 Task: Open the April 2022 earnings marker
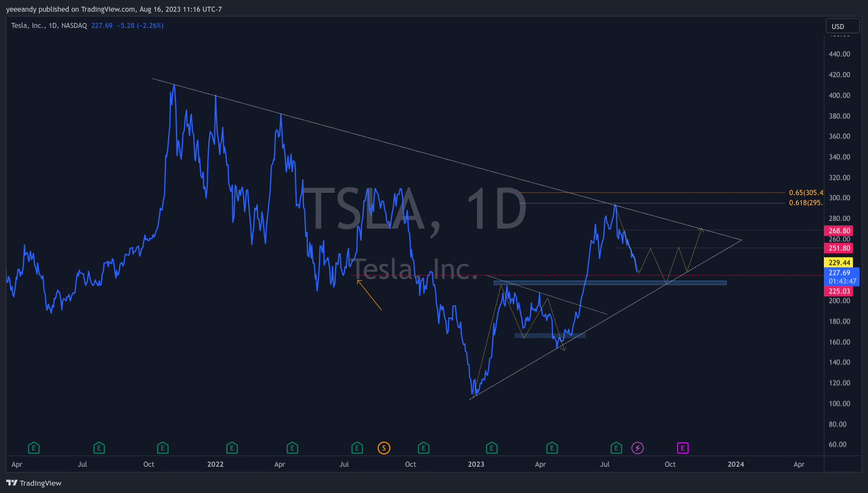click(292, 448)
